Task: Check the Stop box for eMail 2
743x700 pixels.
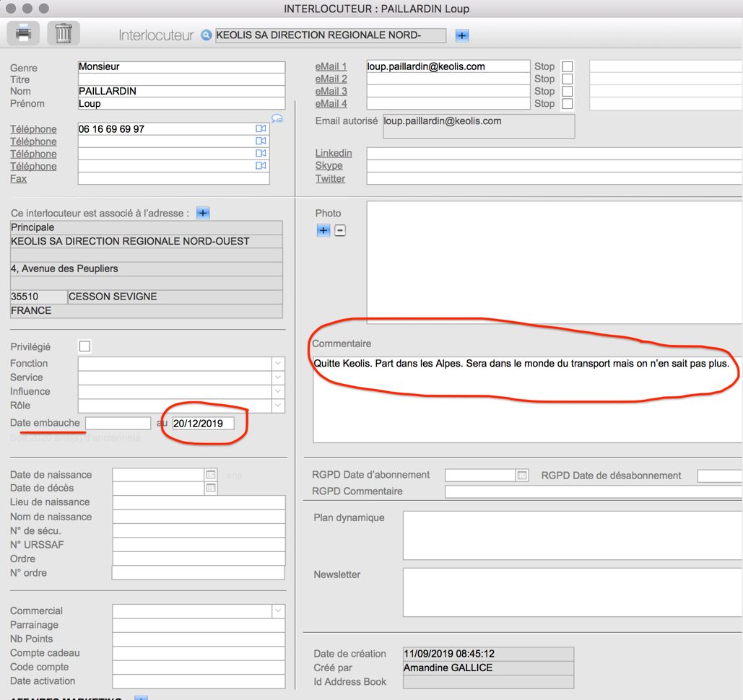Action: point(568,79)
